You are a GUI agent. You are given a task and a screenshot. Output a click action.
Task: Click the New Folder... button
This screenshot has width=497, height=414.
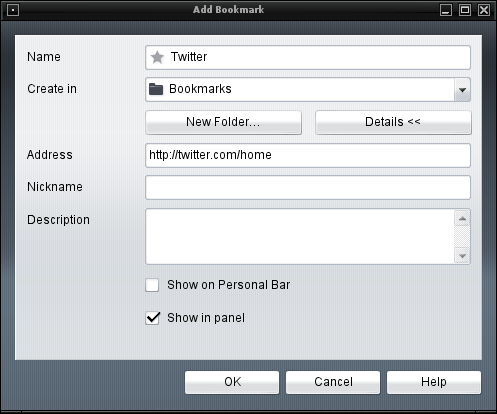(x=223, y=122)
